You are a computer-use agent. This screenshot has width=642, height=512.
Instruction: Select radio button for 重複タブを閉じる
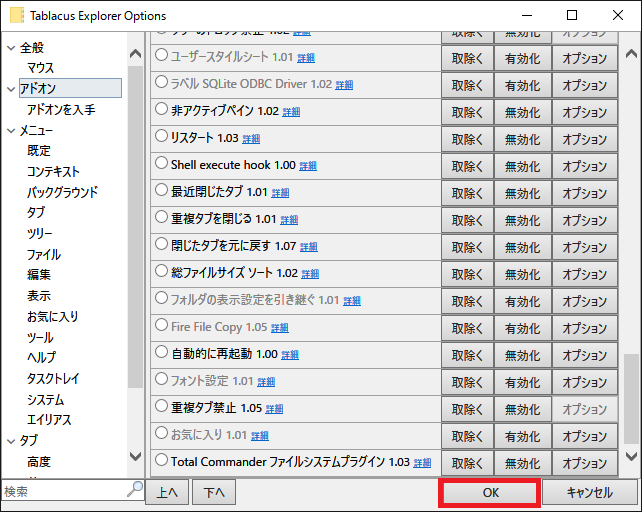(162, 217)
